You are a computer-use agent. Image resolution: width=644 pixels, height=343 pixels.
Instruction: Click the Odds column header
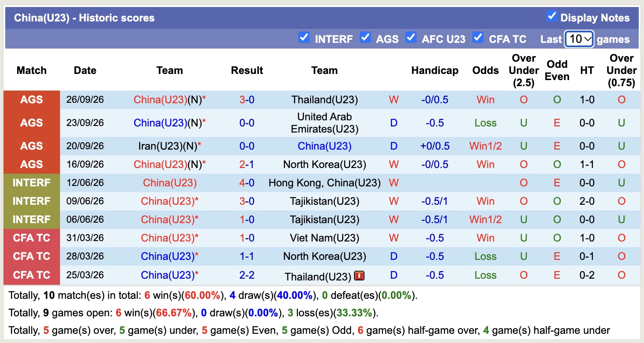485,70
